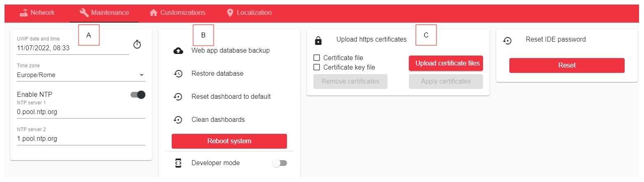Turn on Developer mode toggle
Viewport: 644px width, 182px height.
coord(280,163)
